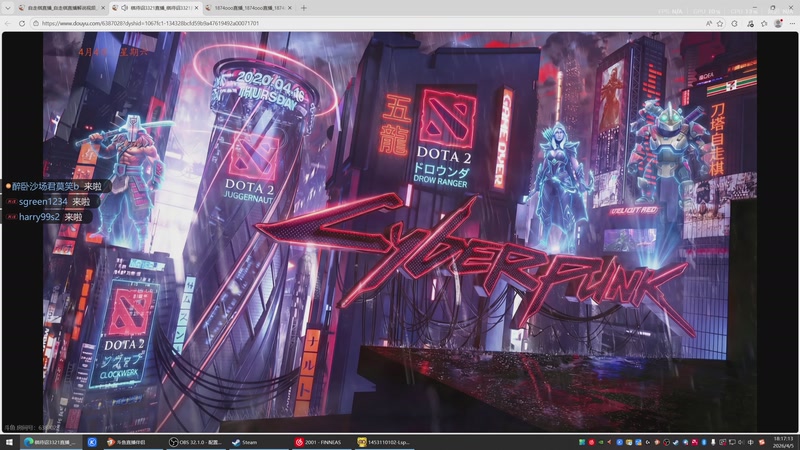Viewport: 800px width, 450px height.
Task: Open the media/music control toolbar icon
Action: coord(750,23)
